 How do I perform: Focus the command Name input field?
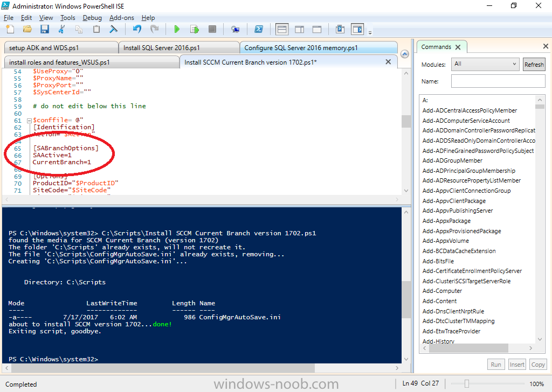[498, 81]
